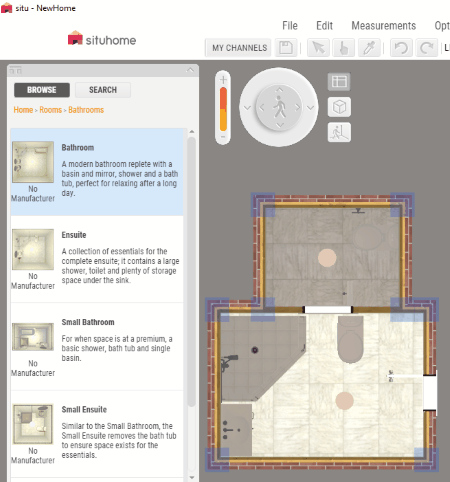
Task: Select the Bathroom room thumbnail
Action: coord(33,162)
